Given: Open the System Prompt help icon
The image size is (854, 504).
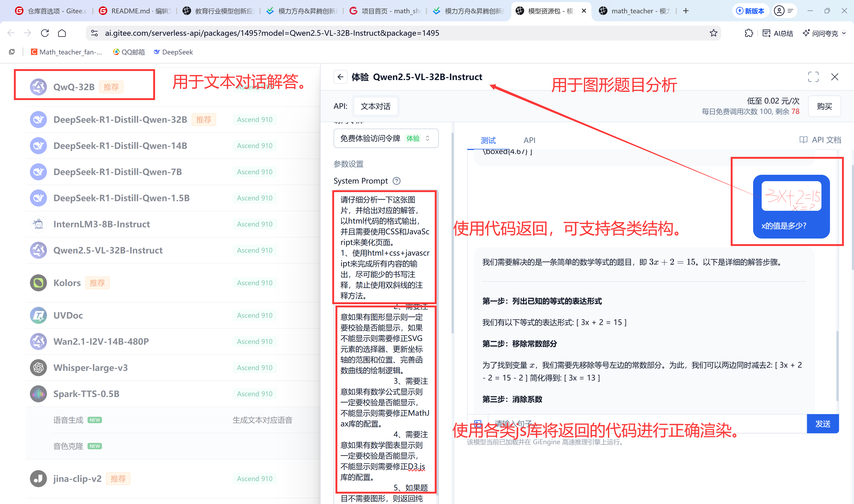Looking at the screenshot, I should [x=396, y=181].
